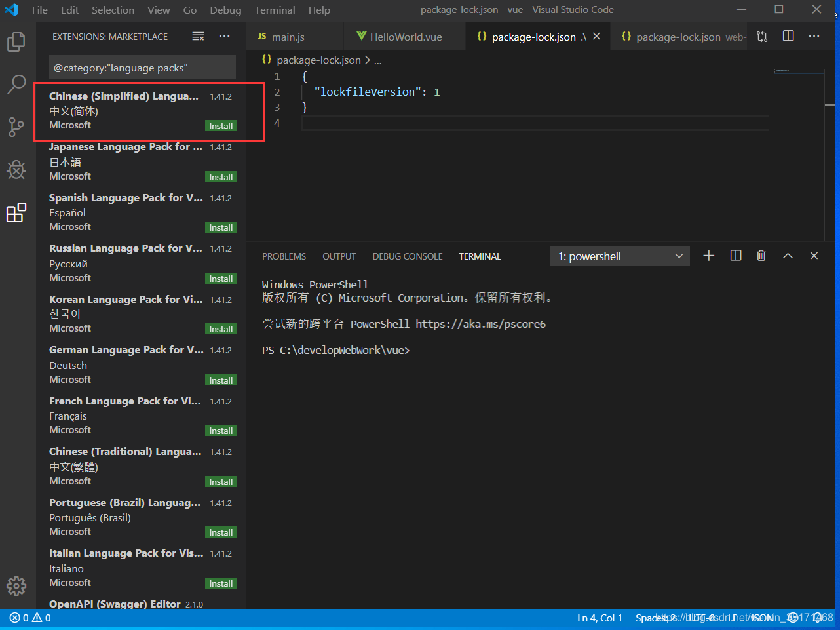The width and height of the screenshot is (840, 630).
Task: Open the Selection menu
Action: pyautogui.click(x=113, y=10)
